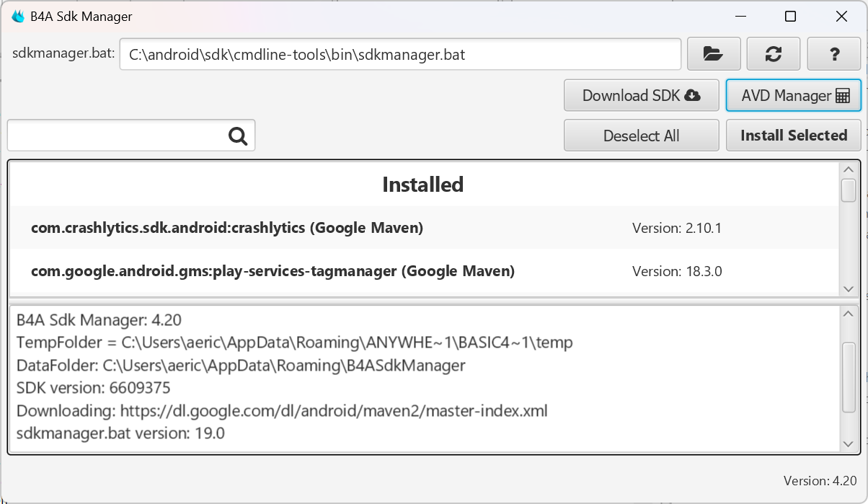Click the package list scrollbar thumb

[x=849, y=190]
